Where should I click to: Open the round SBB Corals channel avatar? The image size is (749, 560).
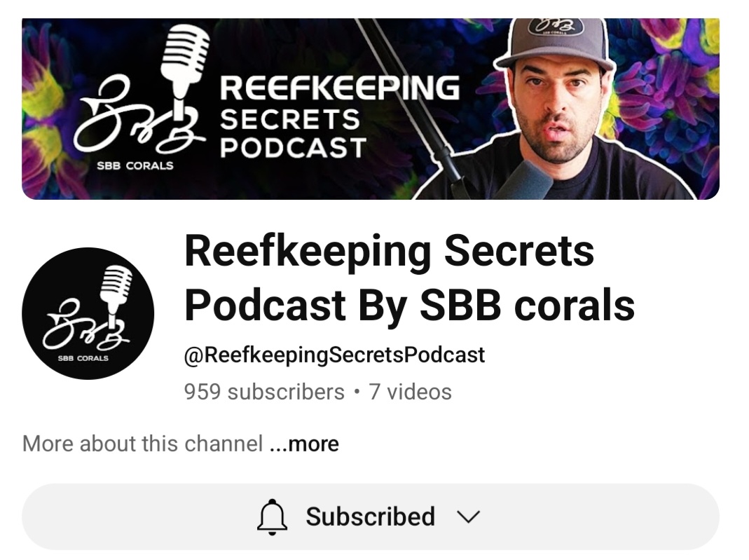pyautogui.click(x=88, y=313)
